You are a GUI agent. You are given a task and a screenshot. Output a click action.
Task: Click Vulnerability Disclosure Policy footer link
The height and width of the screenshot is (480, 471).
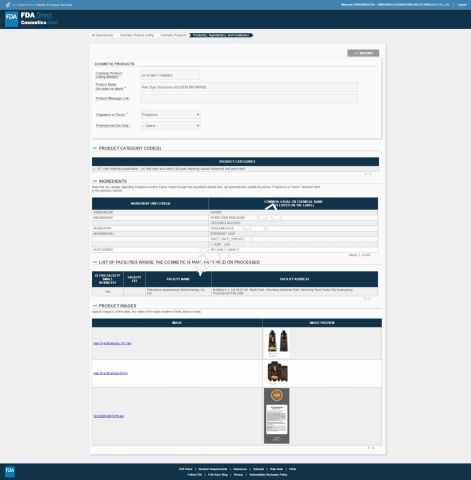268,475
